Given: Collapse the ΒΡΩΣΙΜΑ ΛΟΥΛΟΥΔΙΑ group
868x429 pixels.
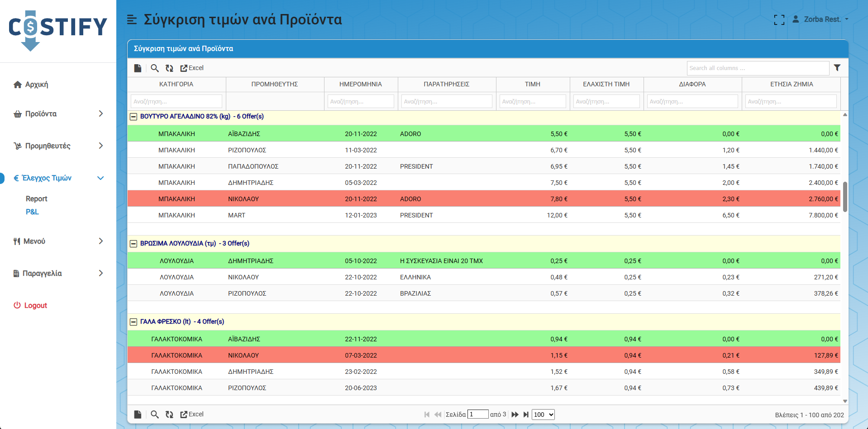Looking at the screenshot, I should pyautogui.click(x=134, y=244).
